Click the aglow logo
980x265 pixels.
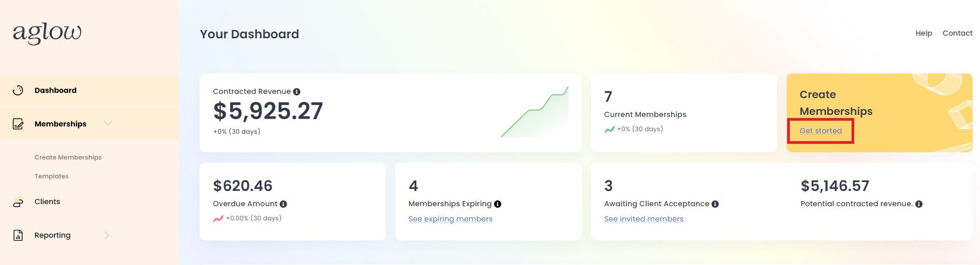pos(47,33)
